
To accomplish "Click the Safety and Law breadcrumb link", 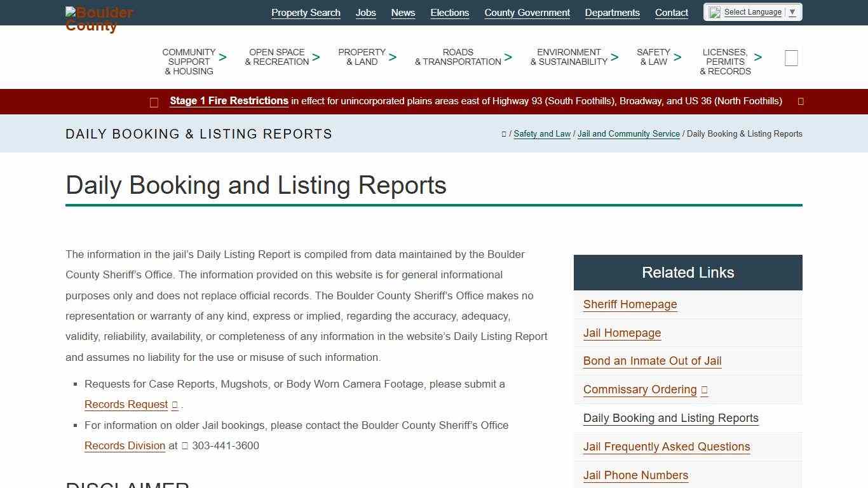I will click(x=541, y=134).
